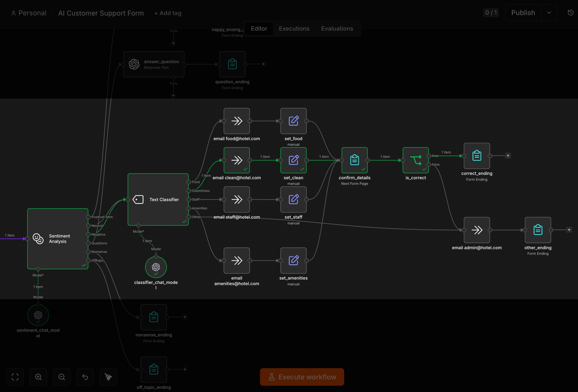The height and width of the screenshot is (392, 578).
Task: Click the Nonsense output connector
Action: tap(88, 252)
